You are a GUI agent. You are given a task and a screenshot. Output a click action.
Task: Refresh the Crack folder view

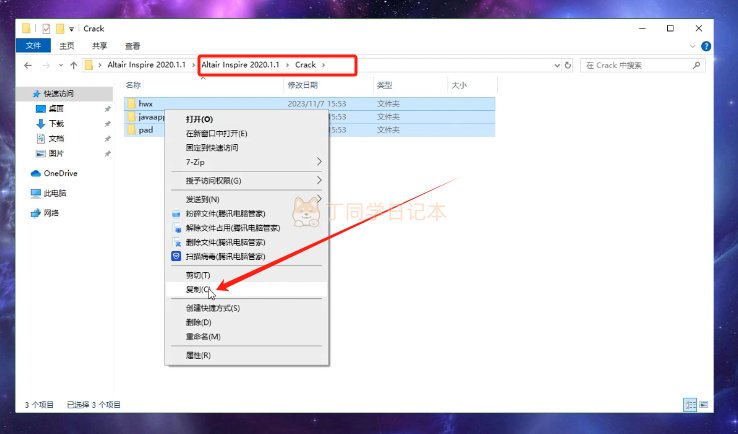[568, 65]
